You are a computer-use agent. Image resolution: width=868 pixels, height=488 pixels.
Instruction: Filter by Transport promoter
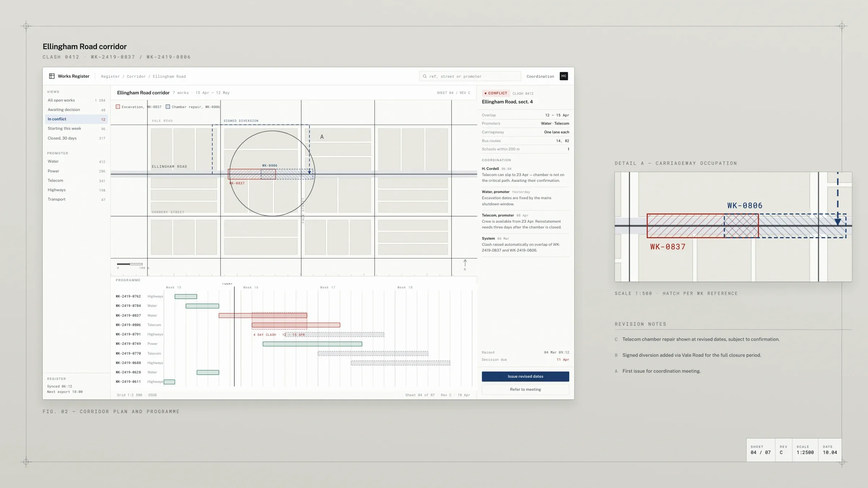pyautogui.click(x=76, y=199)
